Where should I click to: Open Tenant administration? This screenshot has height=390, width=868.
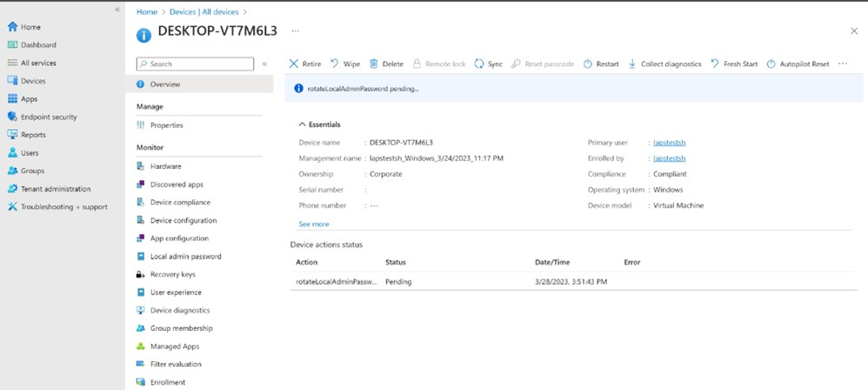(x=49, y=189)
